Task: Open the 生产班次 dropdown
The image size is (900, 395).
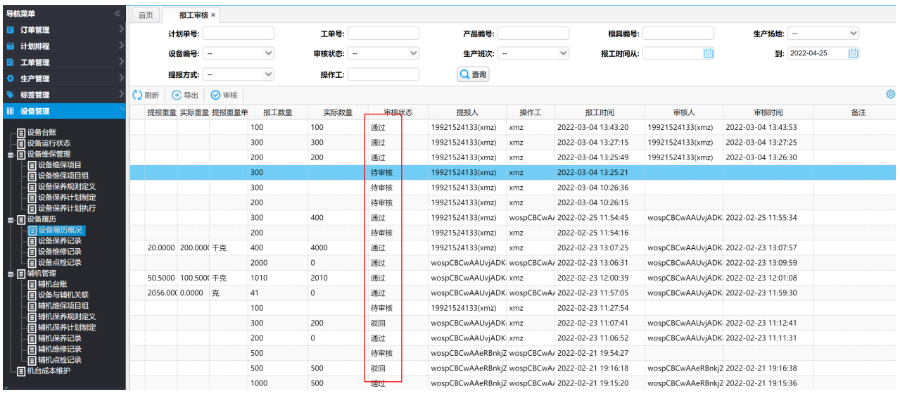Action: (533, 53)
